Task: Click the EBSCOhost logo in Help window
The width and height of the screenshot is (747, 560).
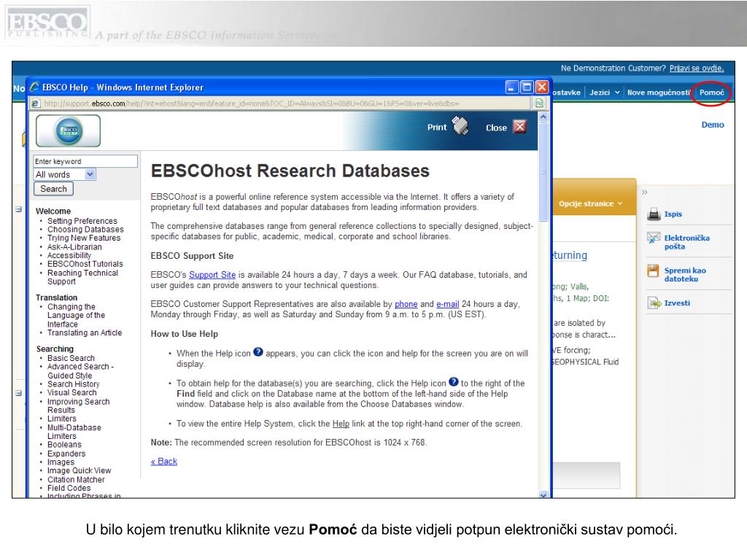Action: pyautogui.click(x=68, y=131)
